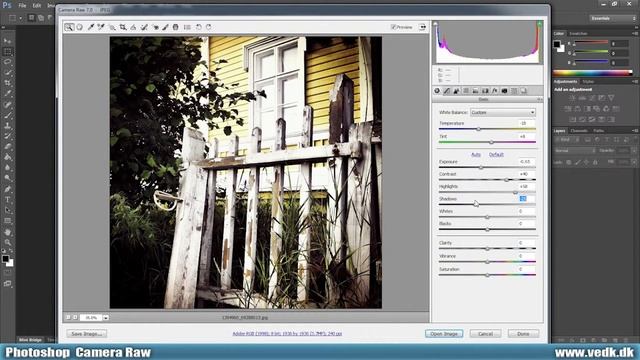Open the Mini Bridge tab at bottom
Image resolution: width=640 pixels, height=360 pixels.
30,340
